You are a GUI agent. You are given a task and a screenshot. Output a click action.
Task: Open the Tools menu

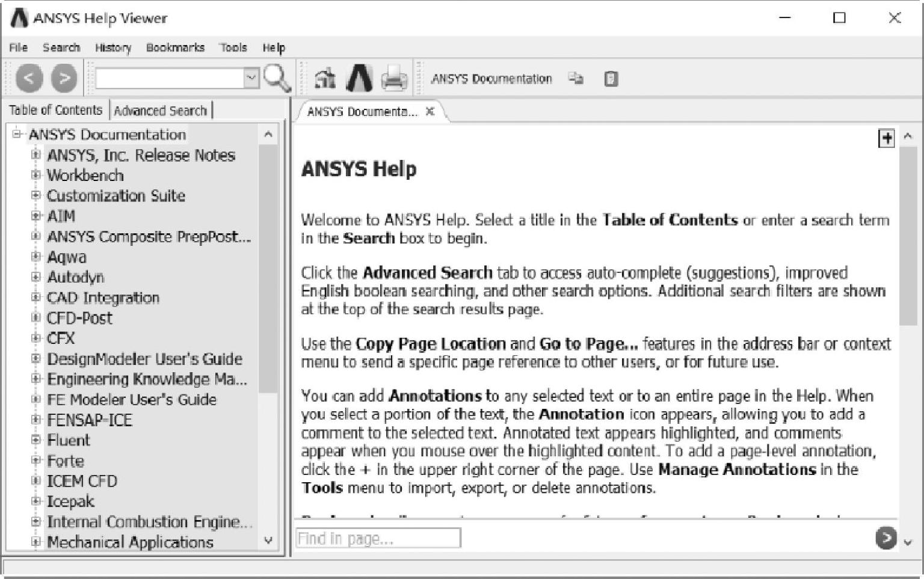tap(233, 47)
